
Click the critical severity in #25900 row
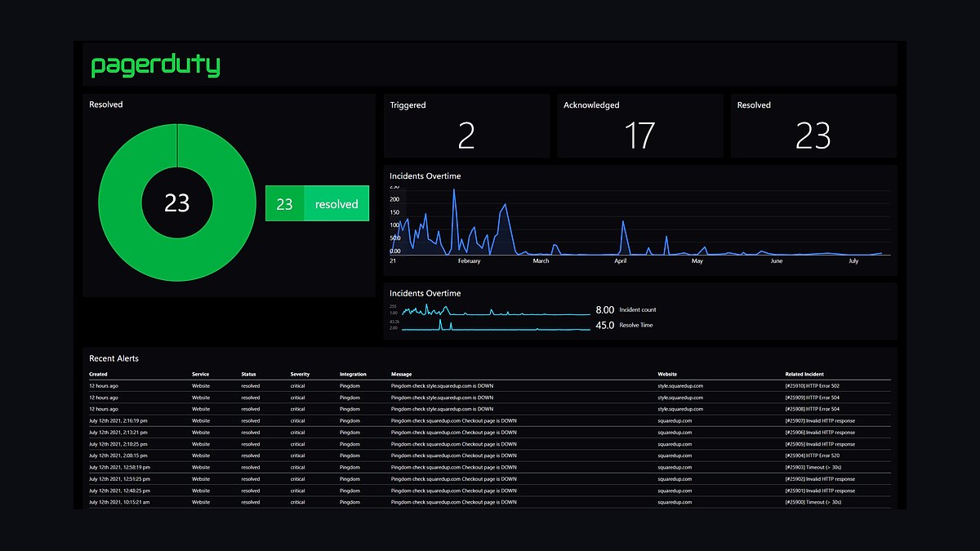point(297,502)
